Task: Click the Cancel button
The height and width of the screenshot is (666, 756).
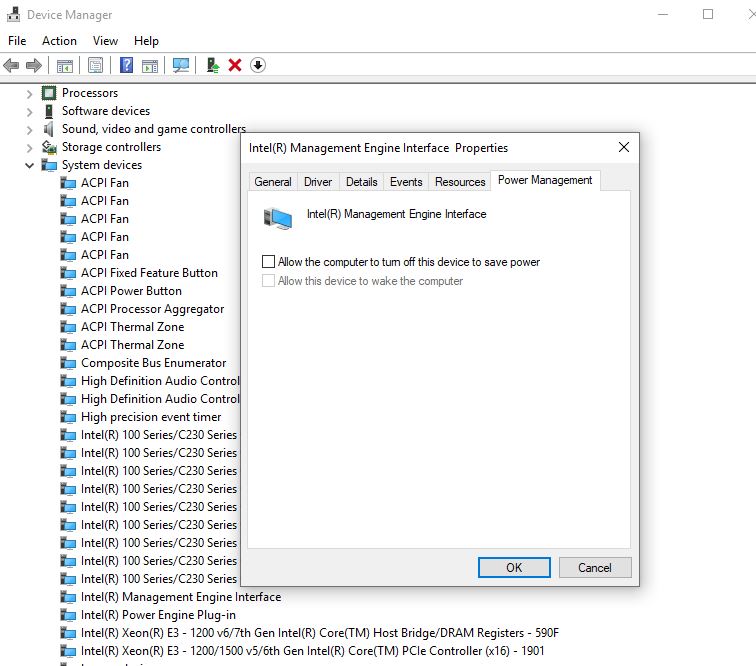Action: point(594,567)
